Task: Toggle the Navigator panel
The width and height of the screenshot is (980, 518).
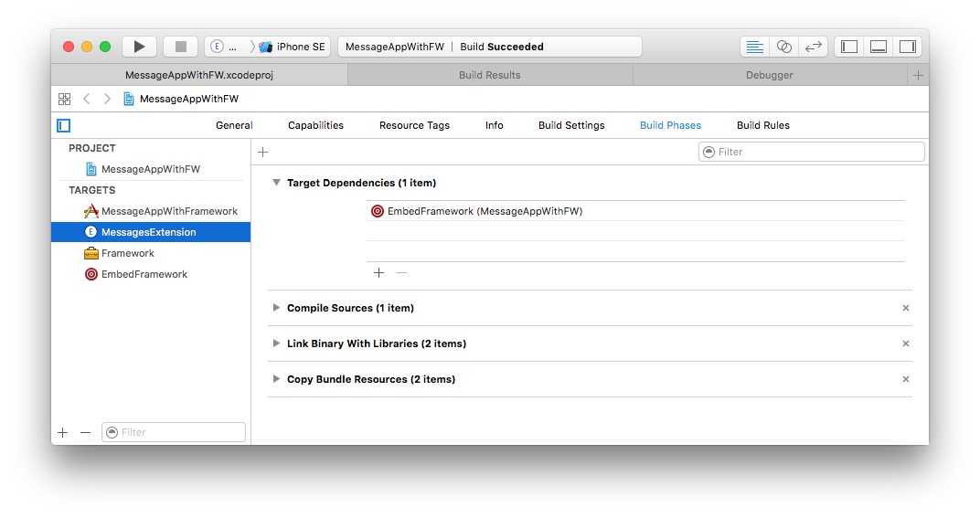Action: point(849,47)
